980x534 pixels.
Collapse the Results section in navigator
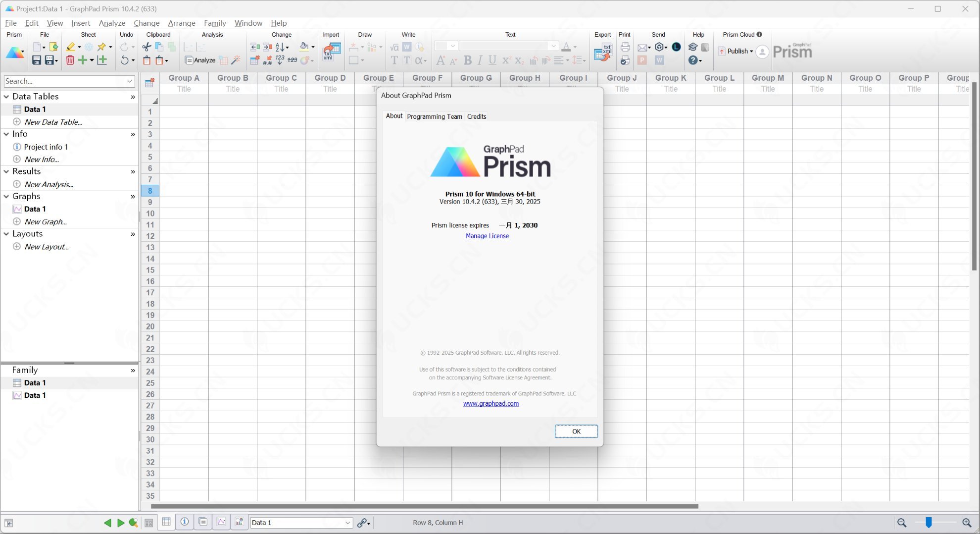(x=6, y=171)
